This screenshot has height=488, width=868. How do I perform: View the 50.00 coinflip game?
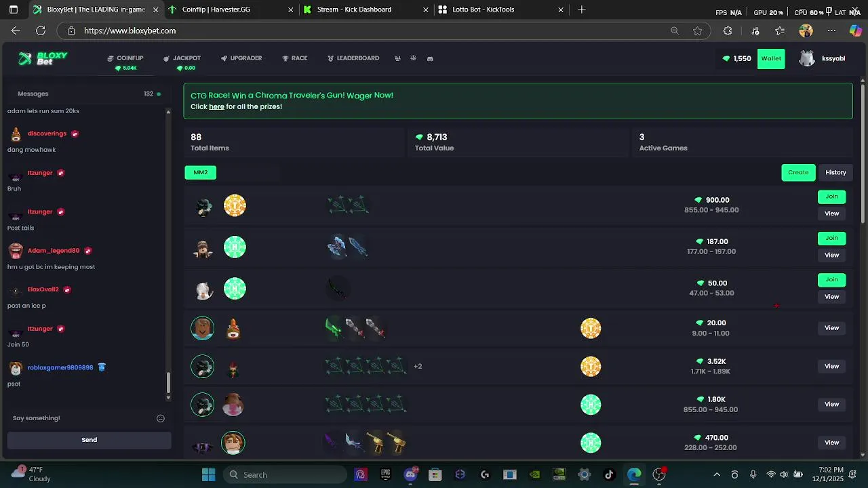(831, 297)
